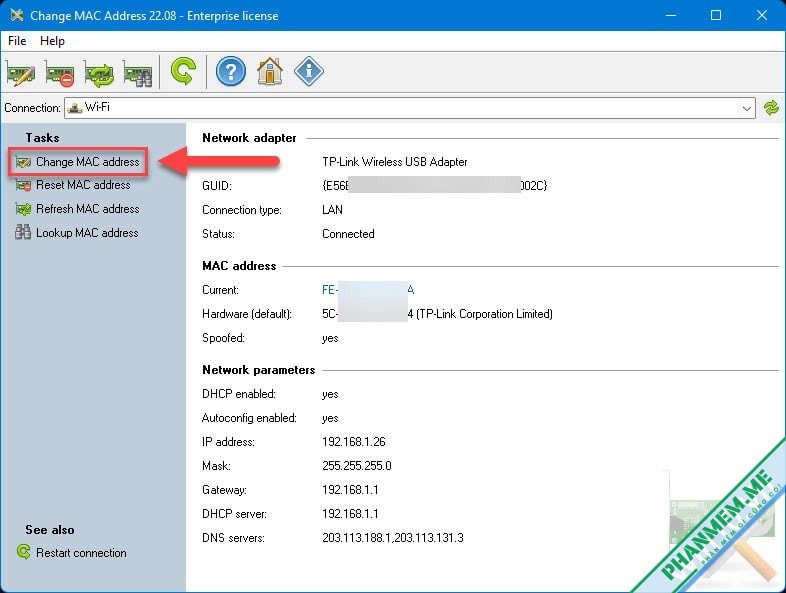The image size is (786, 593).
Task: Open the File menu
Action: coord(17,41)
